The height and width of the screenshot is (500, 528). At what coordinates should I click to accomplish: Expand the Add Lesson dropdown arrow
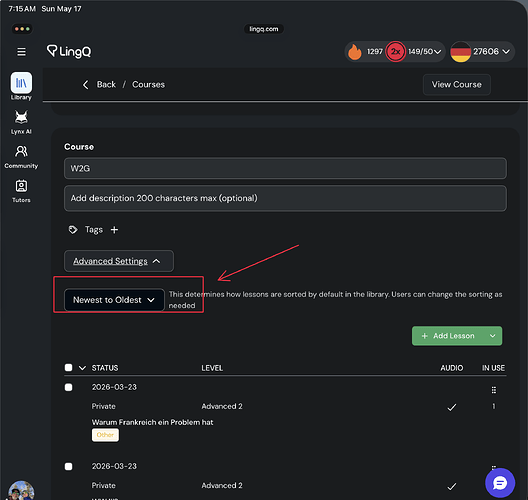point(492,336)
